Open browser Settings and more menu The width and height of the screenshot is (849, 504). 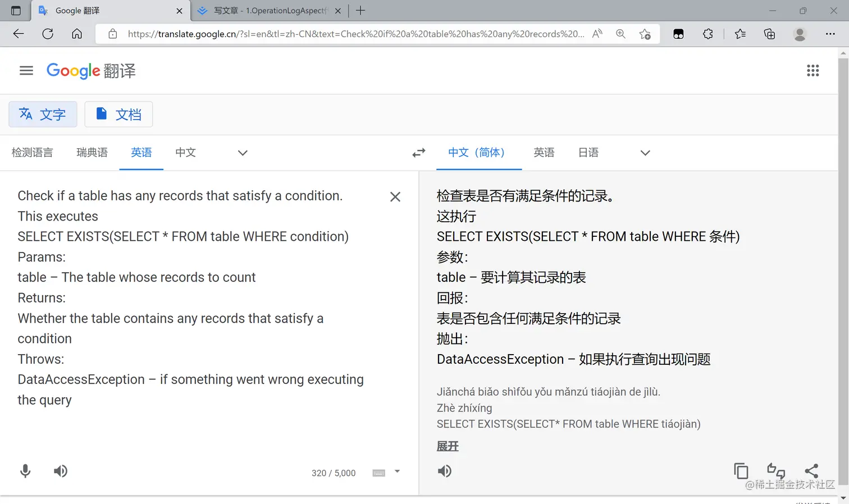coord(830,34)
